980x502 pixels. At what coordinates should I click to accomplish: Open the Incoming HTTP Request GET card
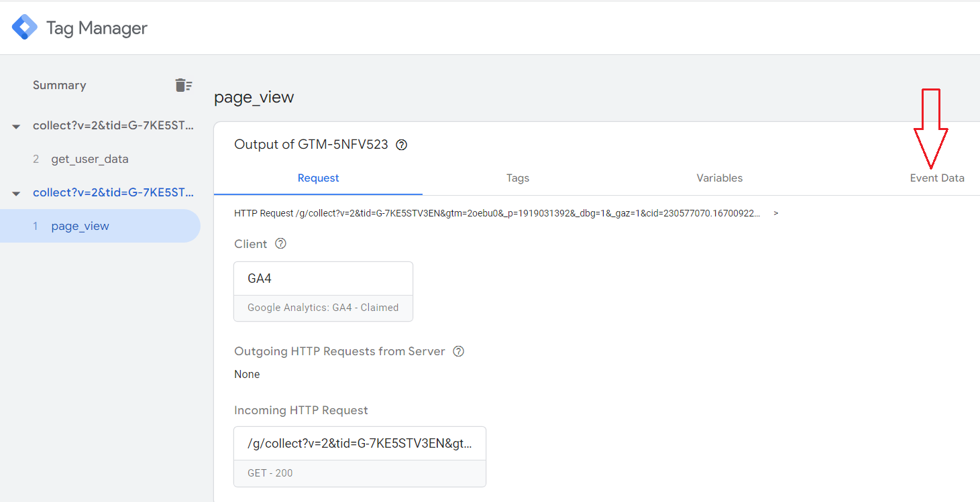pos(360,456)
